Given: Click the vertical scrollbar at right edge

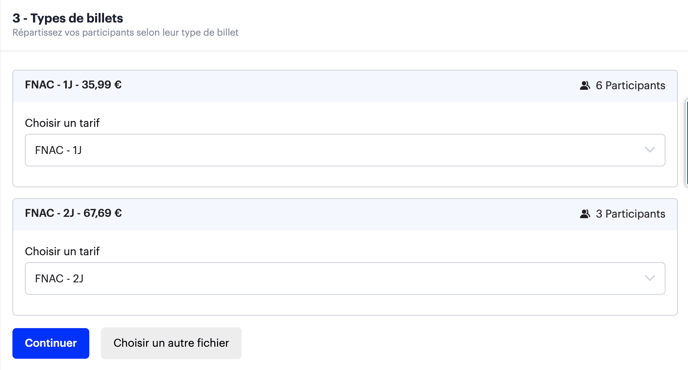Looking at the screenshot, I should tap(686, 143).
